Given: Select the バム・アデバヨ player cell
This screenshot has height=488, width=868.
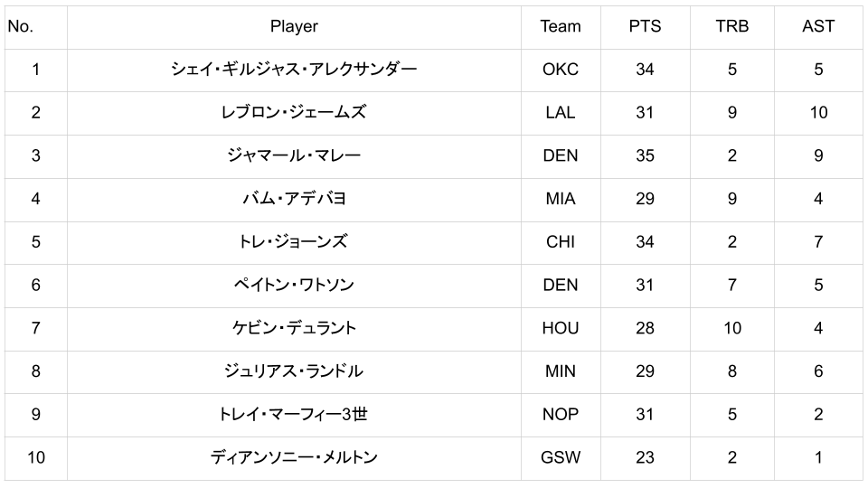Looking at the screenshot, I should click(x=294, y=199).
